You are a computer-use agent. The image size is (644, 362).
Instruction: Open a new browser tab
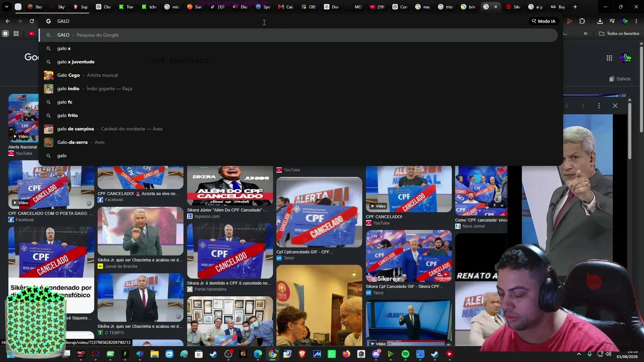(x=575, y=7)
